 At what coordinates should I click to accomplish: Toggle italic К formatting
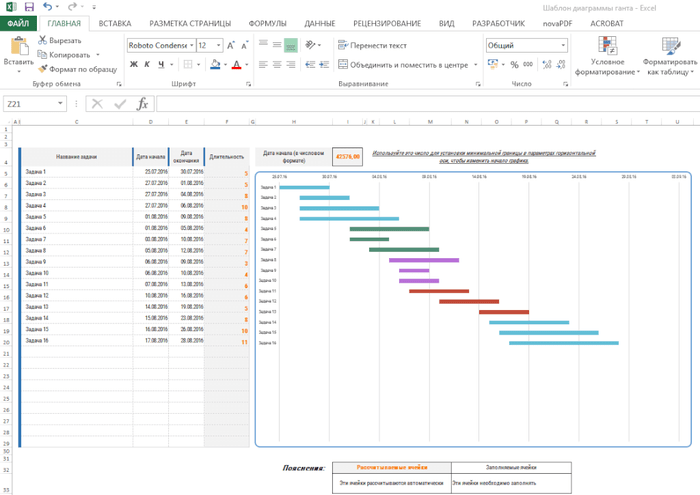[x=146, y=64]
